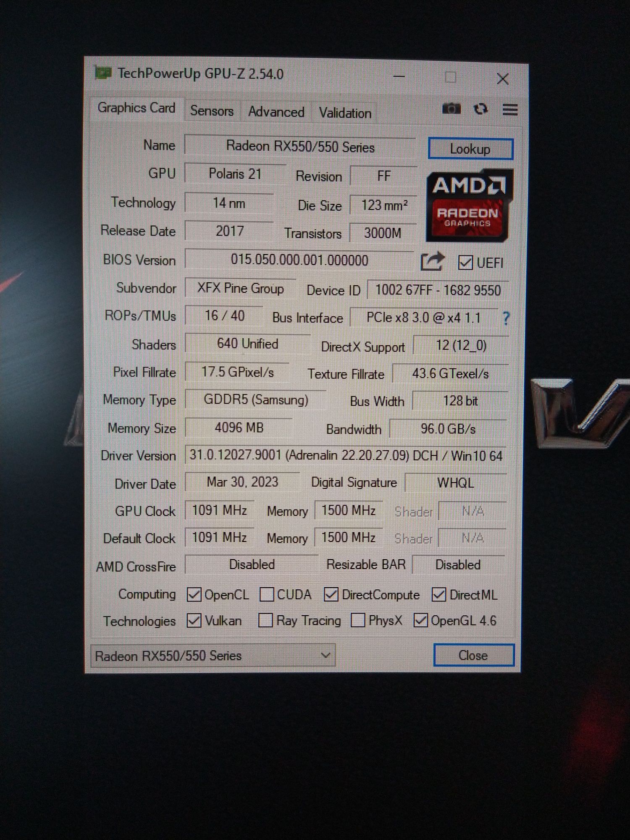Click the Digital Signature value WHQL
The image size is (630, 840).
[456, 483]
